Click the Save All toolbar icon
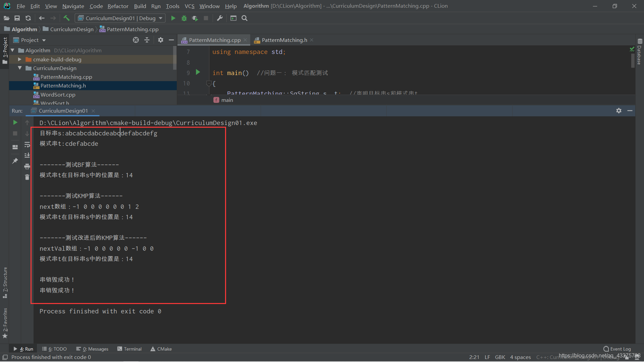Image resolution: width=644 pixels, height=362 pixels. coord(17,18)
